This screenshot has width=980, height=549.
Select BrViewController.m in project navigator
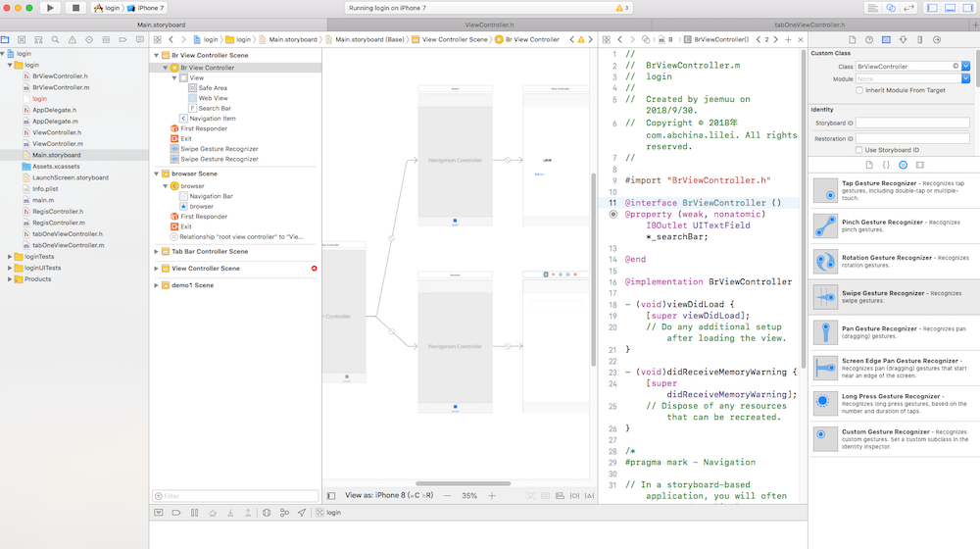click(x=60, y=87)
